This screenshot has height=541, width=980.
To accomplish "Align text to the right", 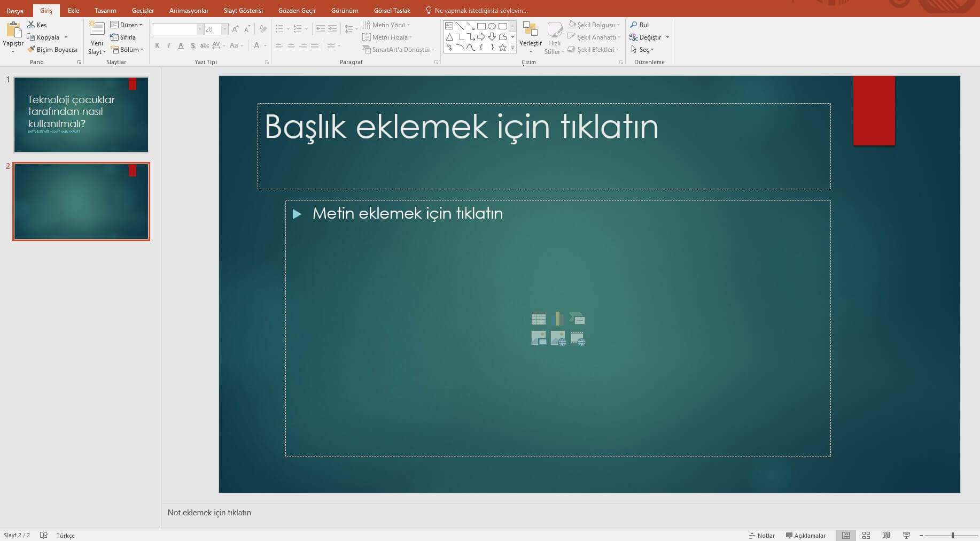I will pos(303,45).
